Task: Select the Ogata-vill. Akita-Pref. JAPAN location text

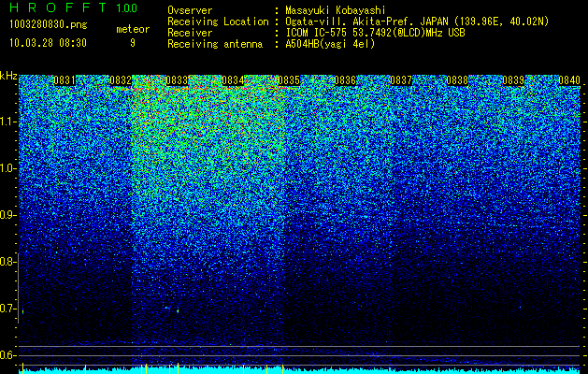Action: click(x=417, y=22)
